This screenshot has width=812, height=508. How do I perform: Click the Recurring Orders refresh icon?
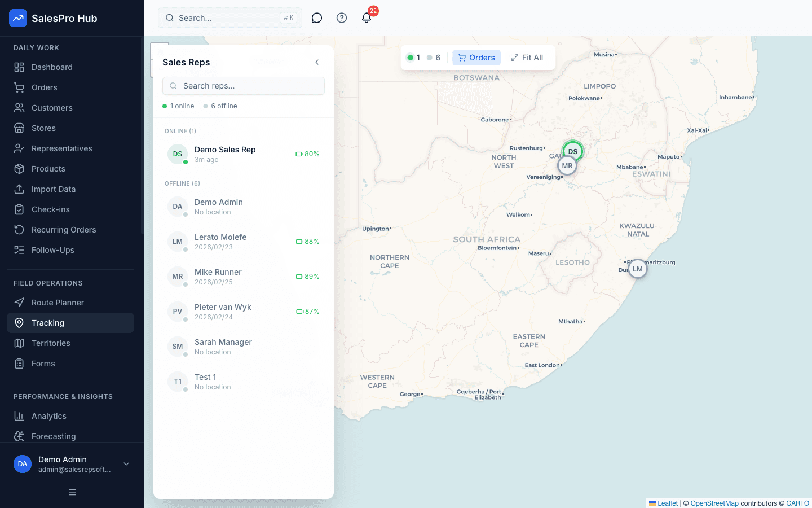click(x=19, y=230)
